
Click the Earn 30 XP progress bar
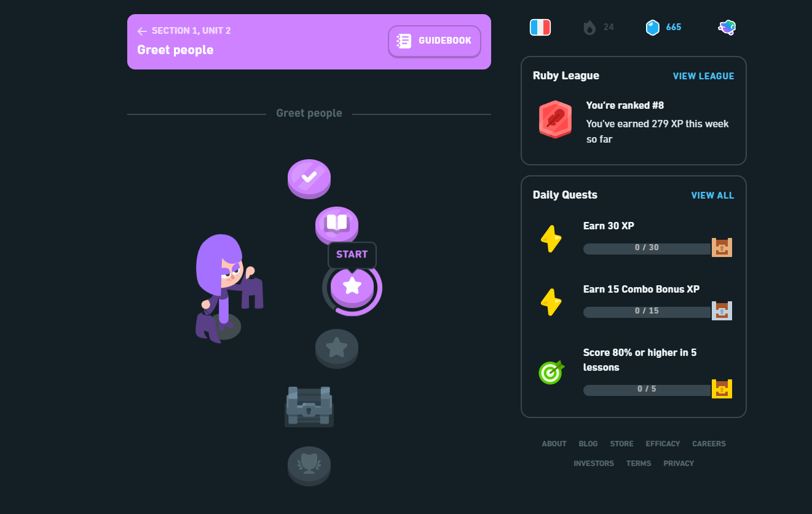(647, 248)
